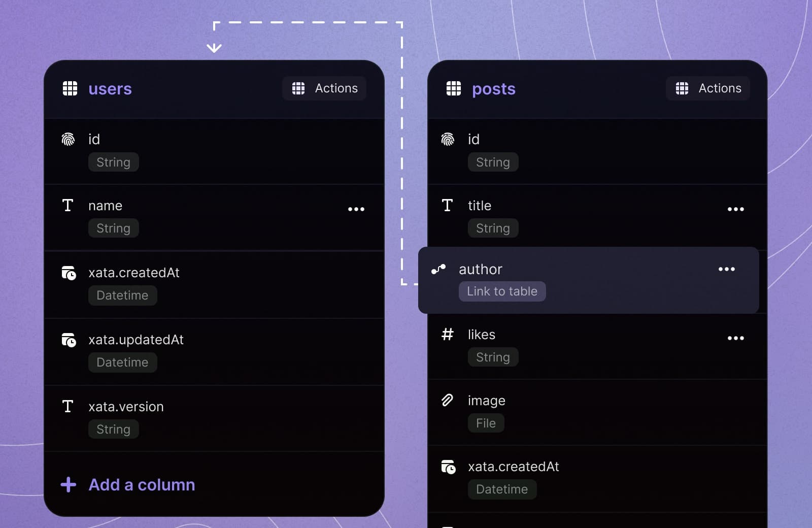Click the clock icon for users xata.updatedAt
This screenshot has width=812, height=528.
coord(69,340)
